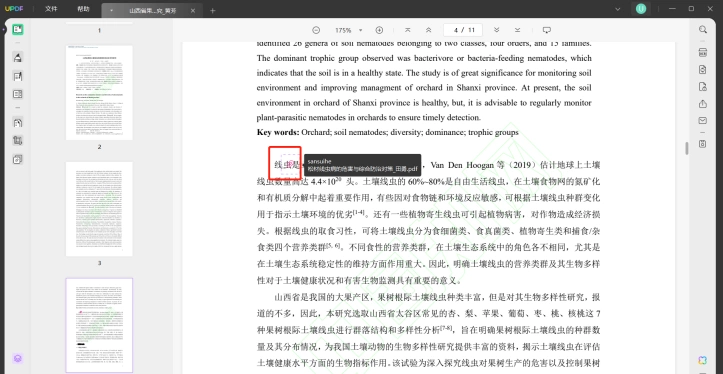
Task: Open the Form preparation tool
Action: coord(18,95)
